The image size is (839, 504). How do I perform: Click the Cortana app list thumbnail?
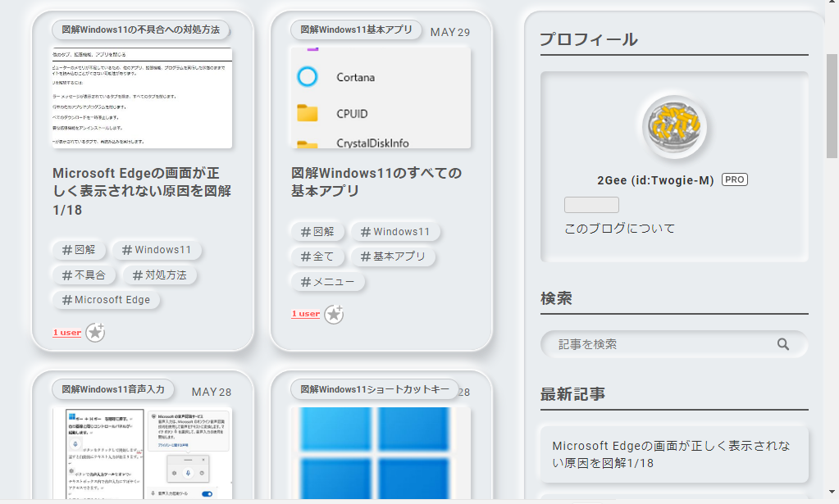381,98
